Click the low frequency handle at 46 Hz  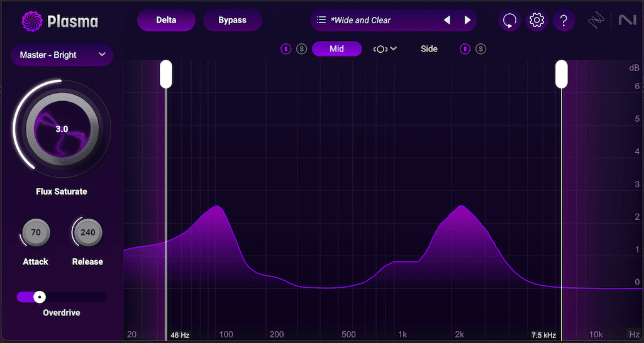(166, 74)
